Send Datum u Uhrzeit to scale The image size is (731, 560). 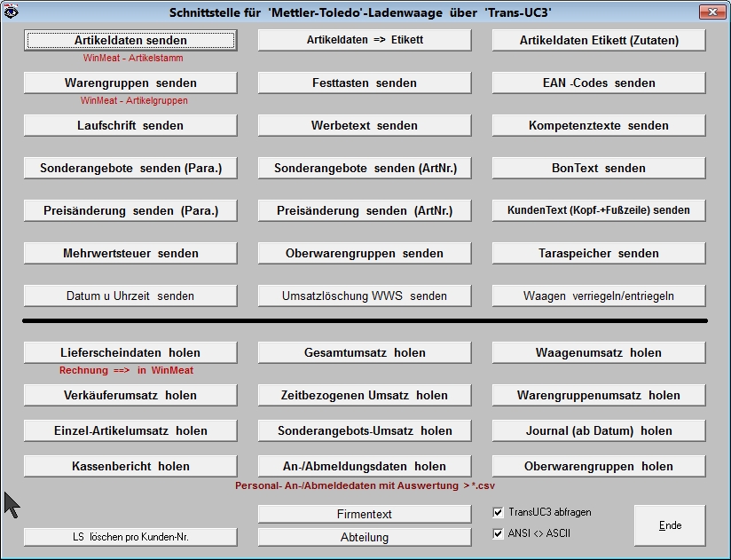[130, 296]
